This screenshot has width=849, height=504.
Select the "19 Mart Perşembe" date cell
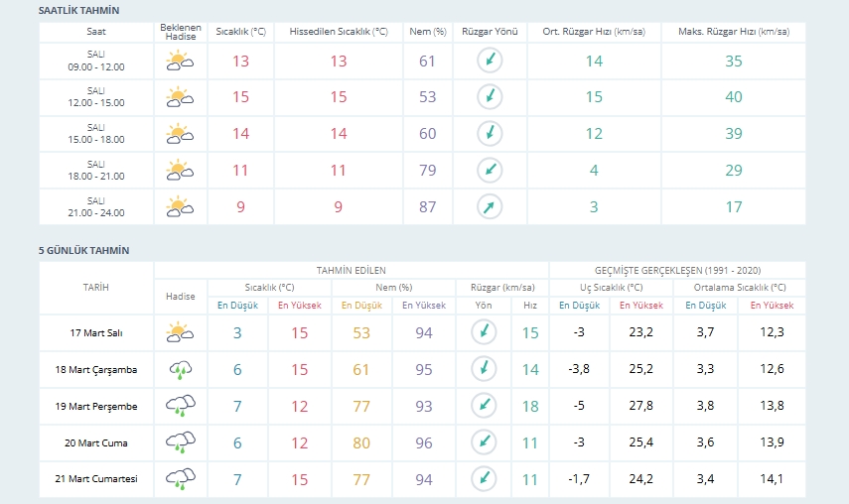[x=96, y=406]
